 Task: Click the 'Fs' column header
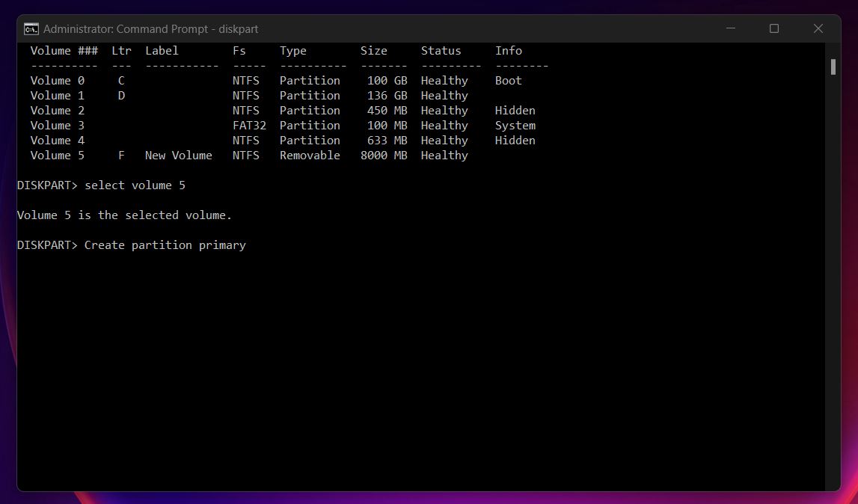[239, 51]
